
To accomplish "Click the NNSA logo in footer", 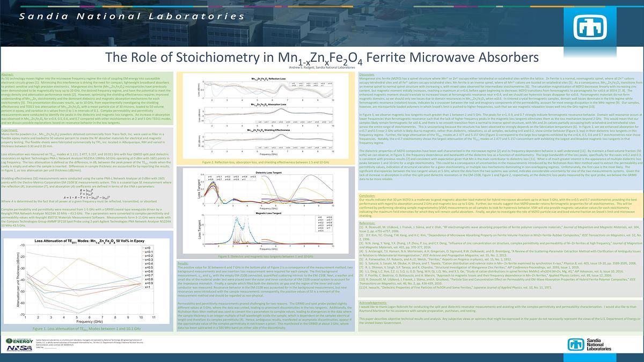I will 19,349.
